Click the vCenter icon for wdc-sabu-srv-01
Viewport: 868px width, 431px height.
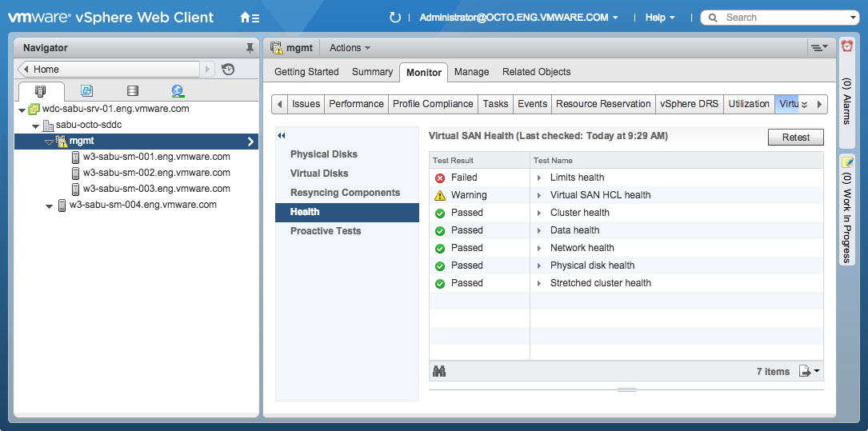coord(34,109)
